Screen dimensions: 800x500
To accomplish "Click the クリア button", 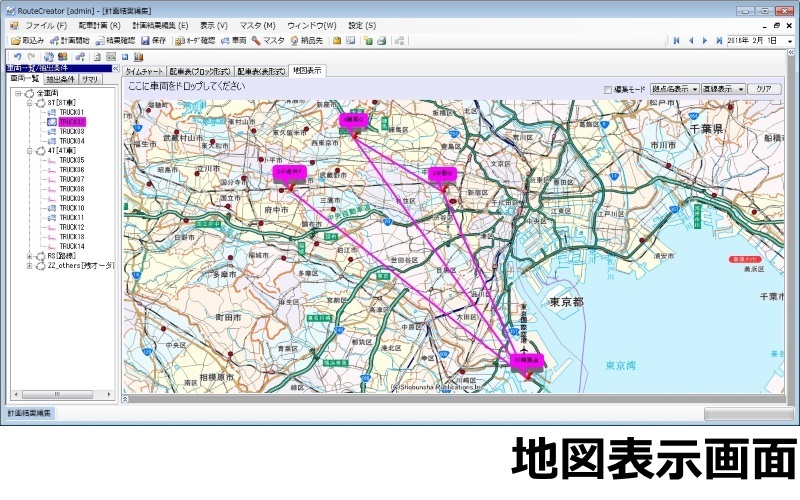I will [x=764, y=89].
